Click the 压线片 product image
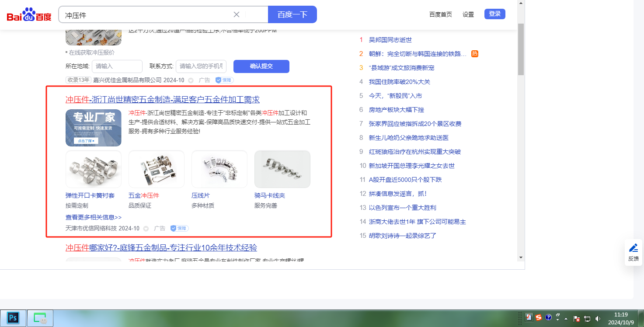 219,169
